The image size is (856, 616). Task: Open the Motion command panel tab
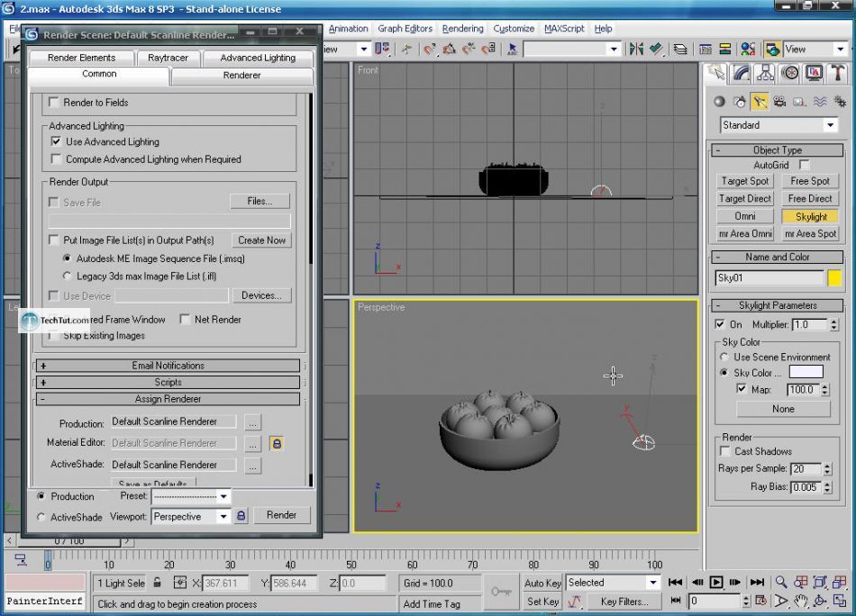[790, 73]
